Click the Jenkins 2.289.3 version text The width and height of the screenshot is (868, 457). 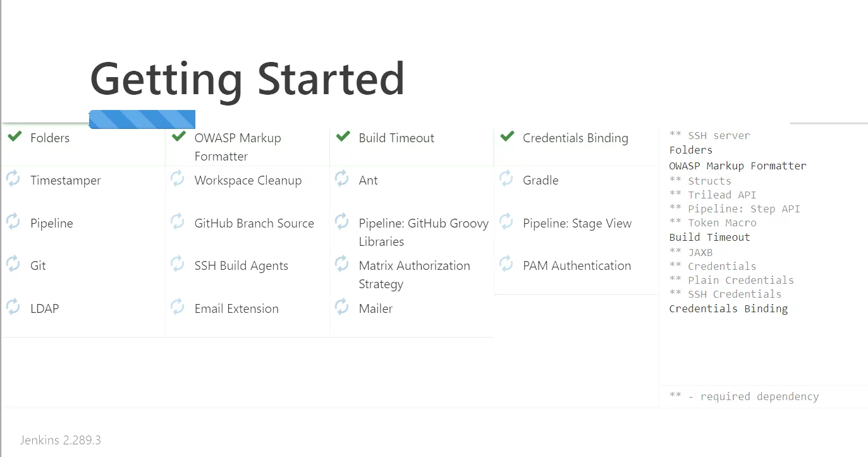coord(61,440)
